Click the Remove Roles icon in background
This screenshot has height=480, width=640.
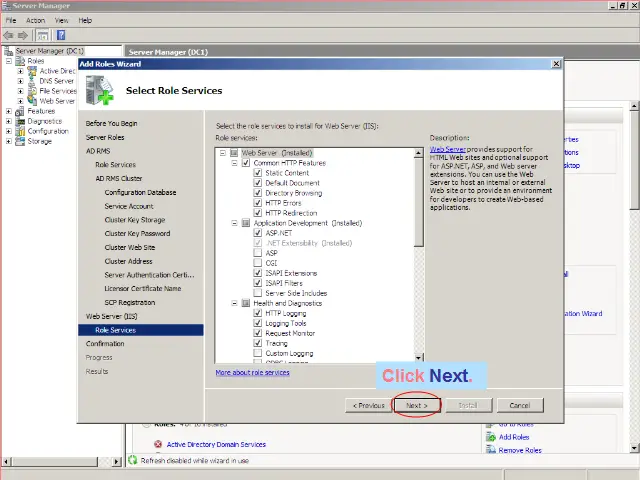pos(491,450)
